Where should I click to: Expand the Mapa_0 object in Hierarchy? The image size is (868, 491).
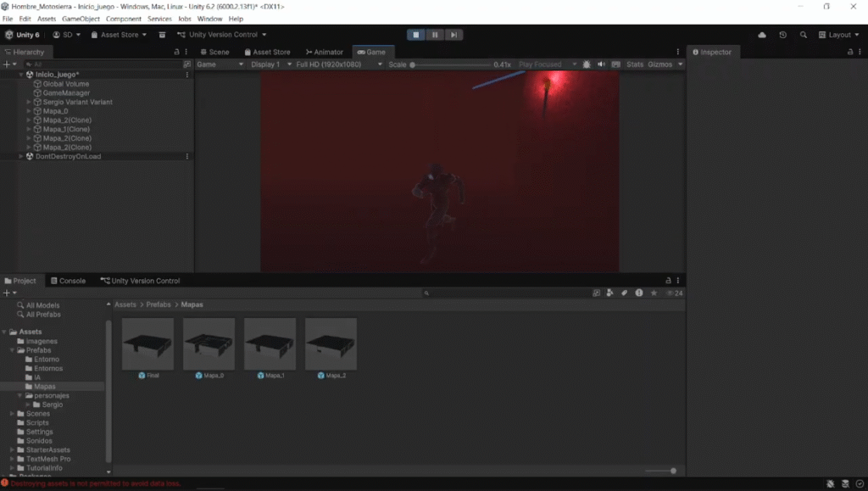(x=29, y=111)
